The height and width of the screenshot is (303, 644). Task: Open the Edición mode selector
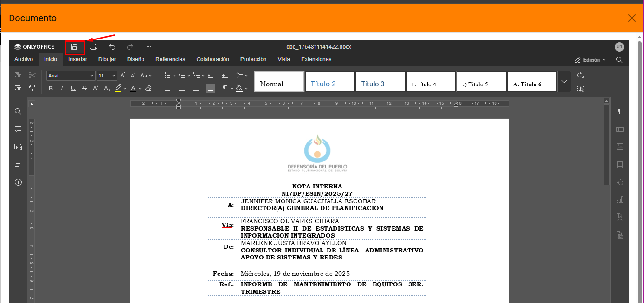coord(590,60)
